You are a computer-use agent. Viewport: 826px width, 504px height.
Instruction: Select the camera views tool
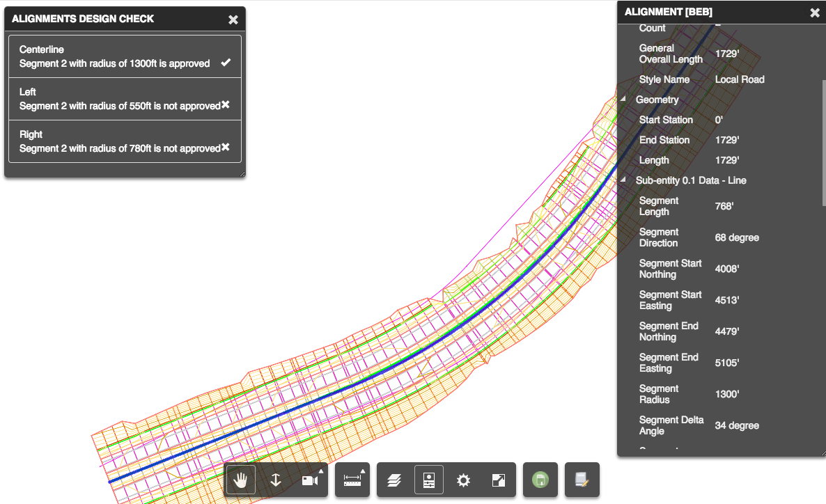click(x=311, y=480)
